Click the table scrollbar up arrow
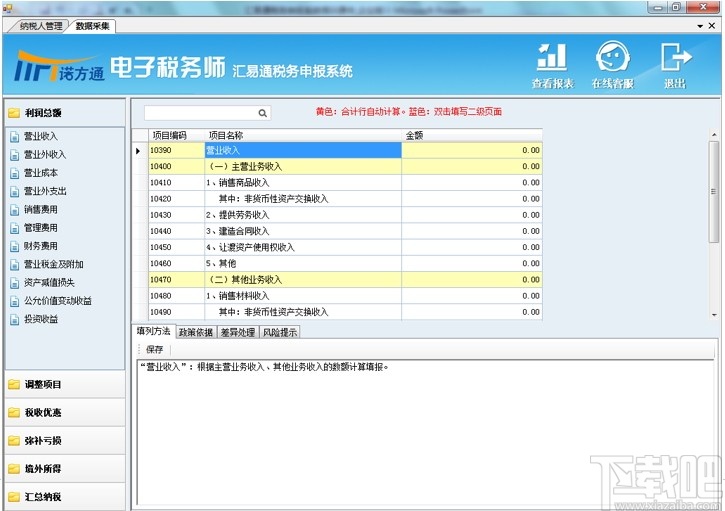The image size is (725, 511). click(714, 135)
